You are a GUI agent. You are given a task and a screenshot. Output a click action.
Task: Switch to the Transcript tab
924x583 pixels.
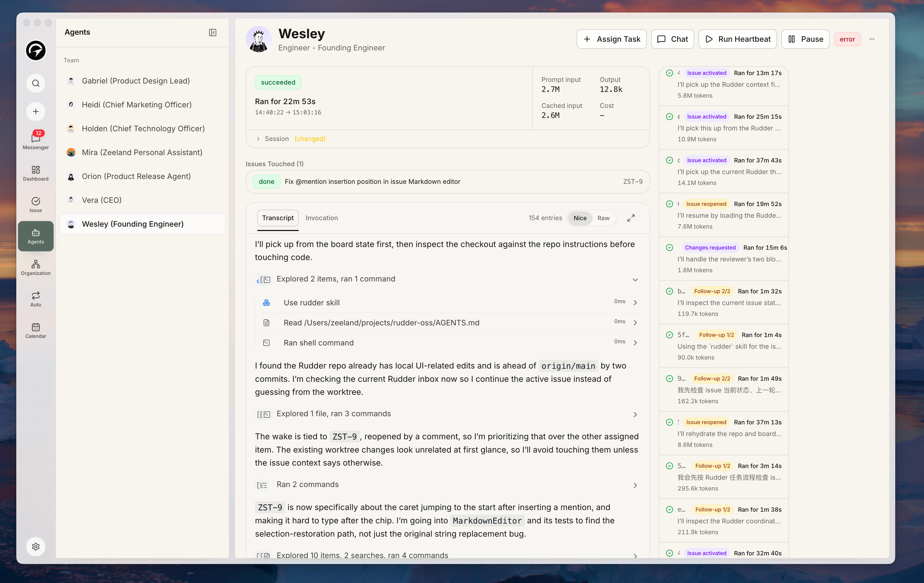point(278,218)
